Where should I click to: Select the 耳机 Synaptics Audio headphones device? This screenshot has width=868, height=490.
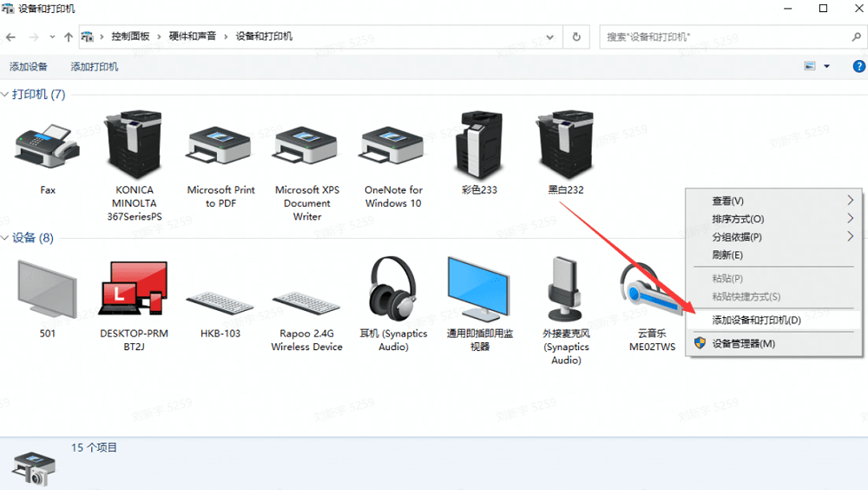[x=393, y=290]
